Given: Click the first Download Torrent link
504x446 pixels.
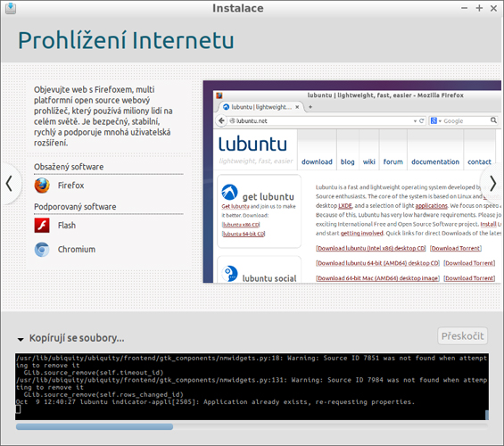Looking at the screenshot, I should pyautogui.click(x=456, y=248).
